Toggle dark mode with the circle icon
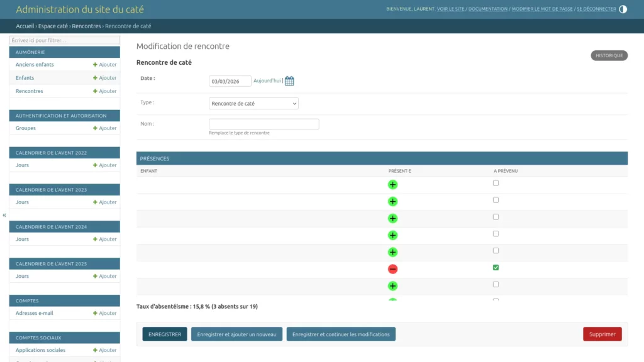This screenshot has width=644, height=362. click(x=622, y=9)
